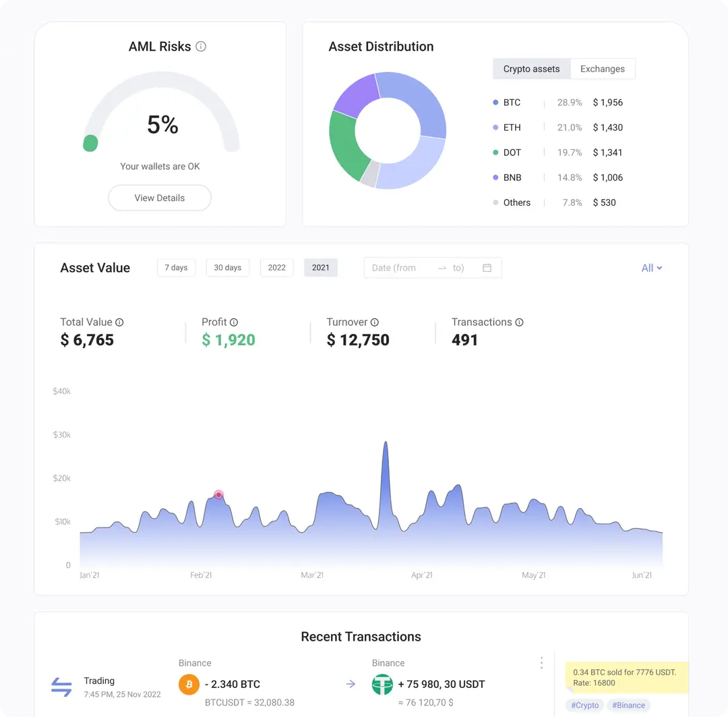Click the AML Risks info icon

(201, 47)
